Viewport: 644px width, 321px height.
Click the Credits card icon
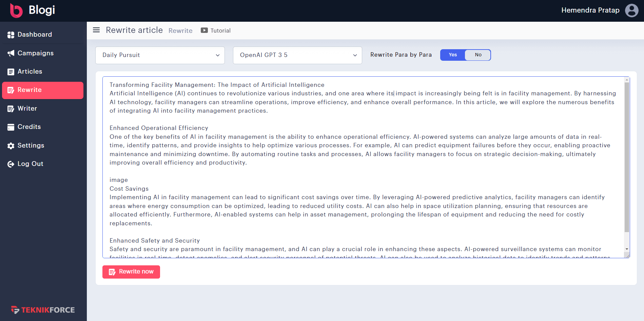tap(11, 127)
